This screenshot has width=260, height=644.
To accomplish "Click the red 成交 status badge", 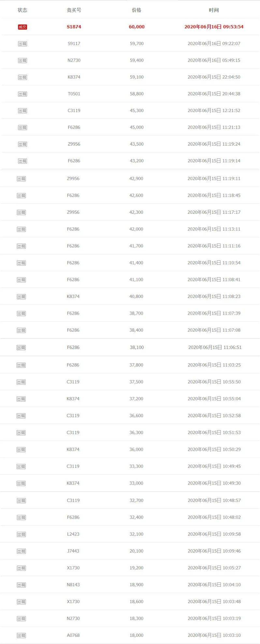I will coord(22,27).
